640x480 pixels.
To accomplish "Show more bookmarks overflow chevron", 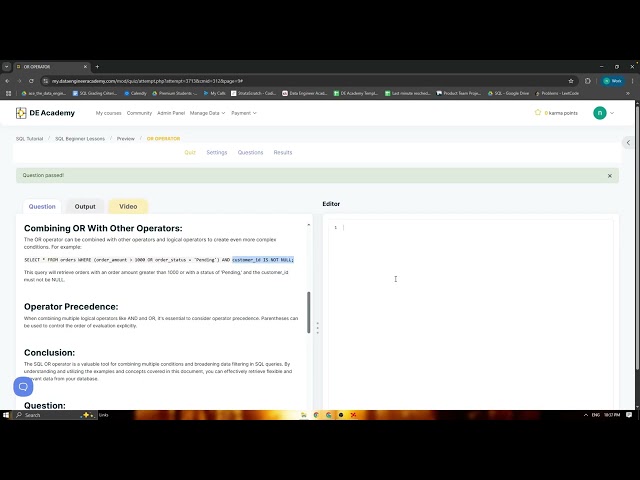I will 627,93.
